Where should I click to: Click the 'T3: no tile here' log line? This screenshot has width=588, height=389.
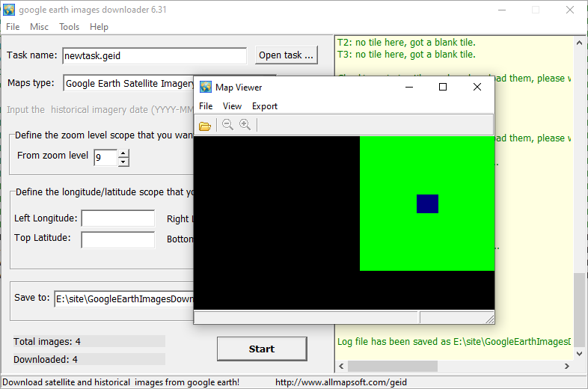point(406,55)
